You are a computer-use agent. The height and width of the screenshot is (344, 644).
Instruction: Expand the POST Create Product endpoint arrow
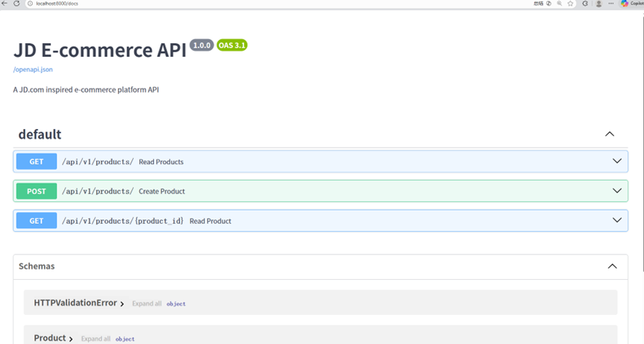pyautogui.click(x=617, y=191)
